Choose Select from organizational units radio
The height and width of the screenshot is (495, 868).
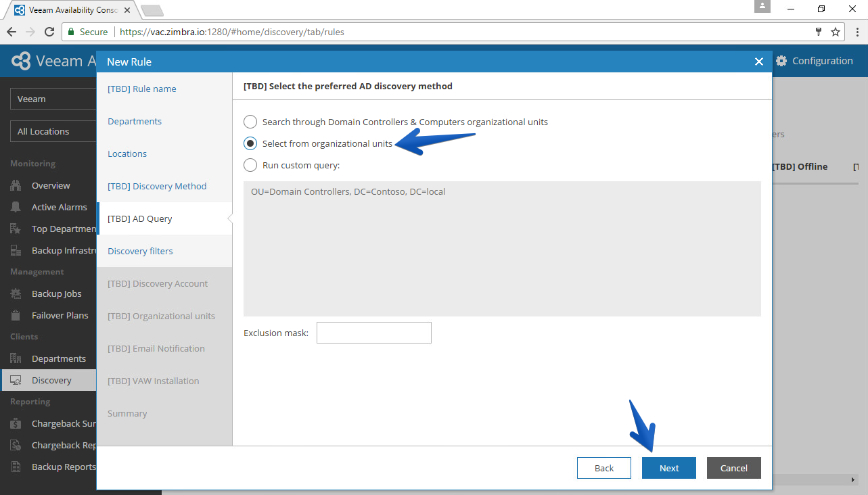pos(250,143)
